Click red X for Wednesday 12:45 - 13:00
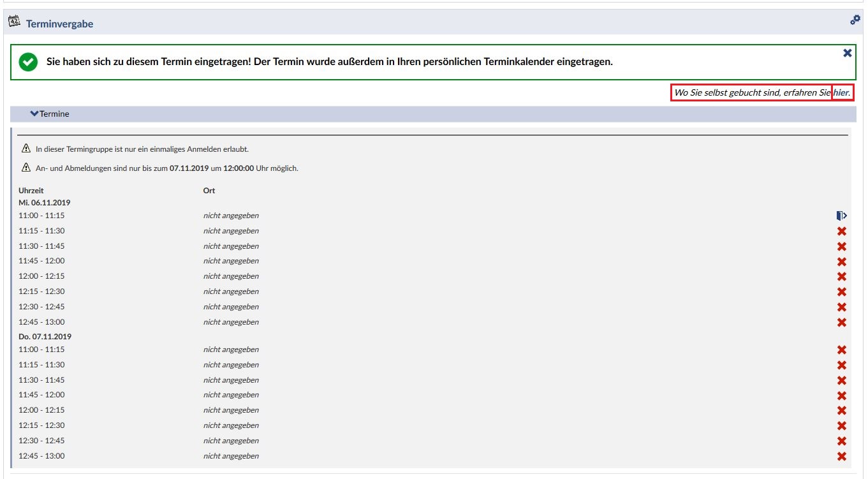Viewport: 868px width, 479px height. tap(841, 323)
